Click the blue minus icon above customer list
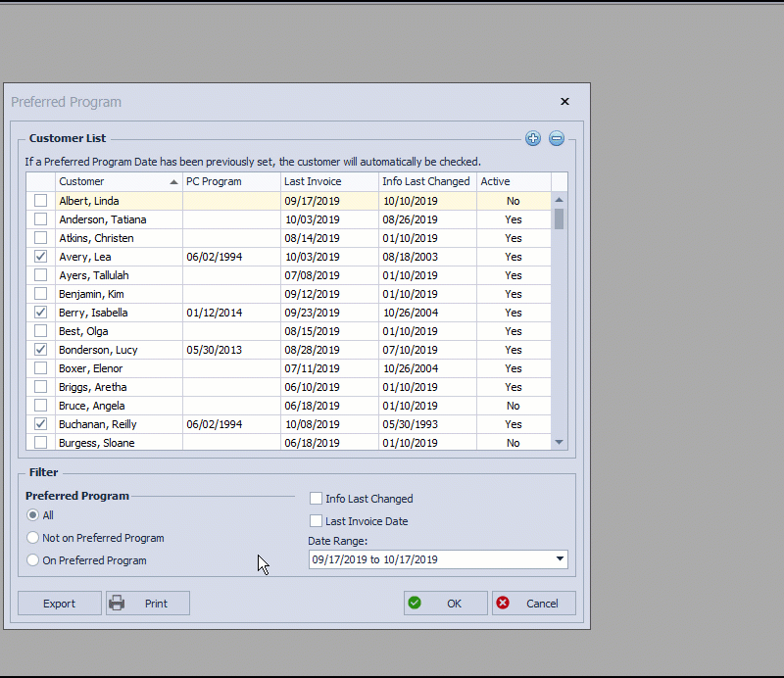 point(557,138)
